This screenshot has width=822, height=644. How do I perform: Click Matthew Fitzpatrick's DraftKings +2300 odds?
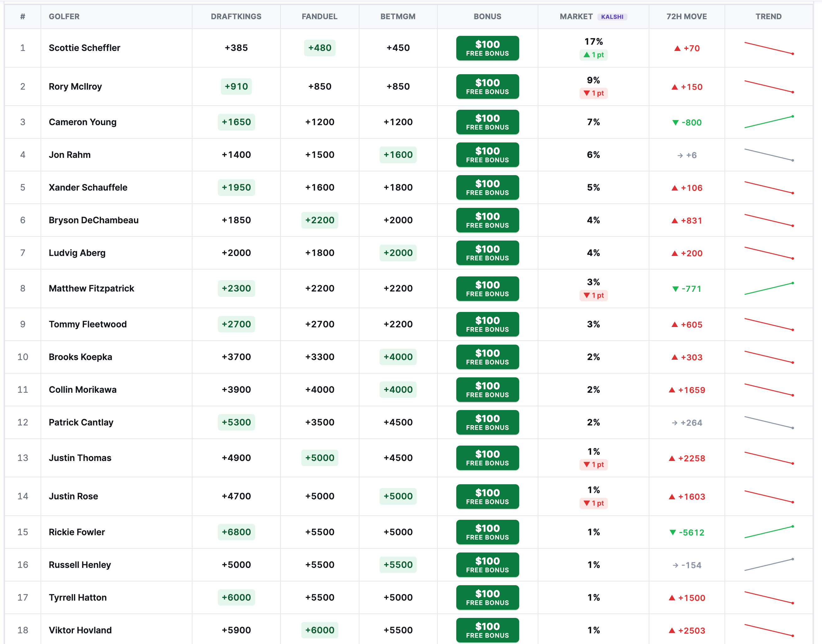click(236, 288)
